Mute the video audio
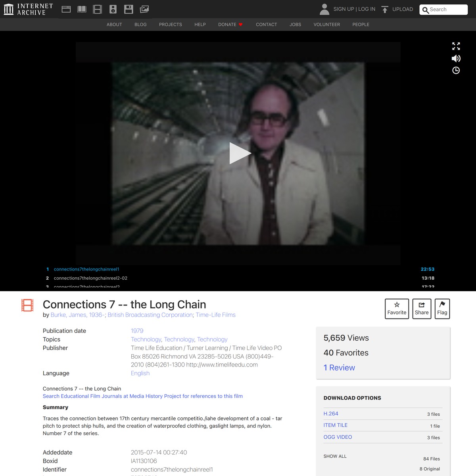Image resolution: width=476 pixels, height=476 pixels. [x=456, y=58]
